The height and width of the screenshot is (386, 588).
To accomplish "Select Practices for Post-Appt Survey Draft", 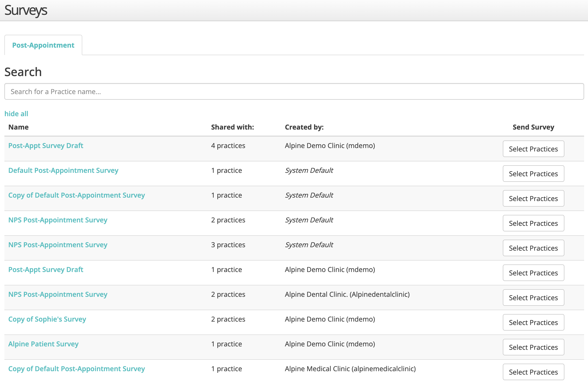I will tap(533, 149).
